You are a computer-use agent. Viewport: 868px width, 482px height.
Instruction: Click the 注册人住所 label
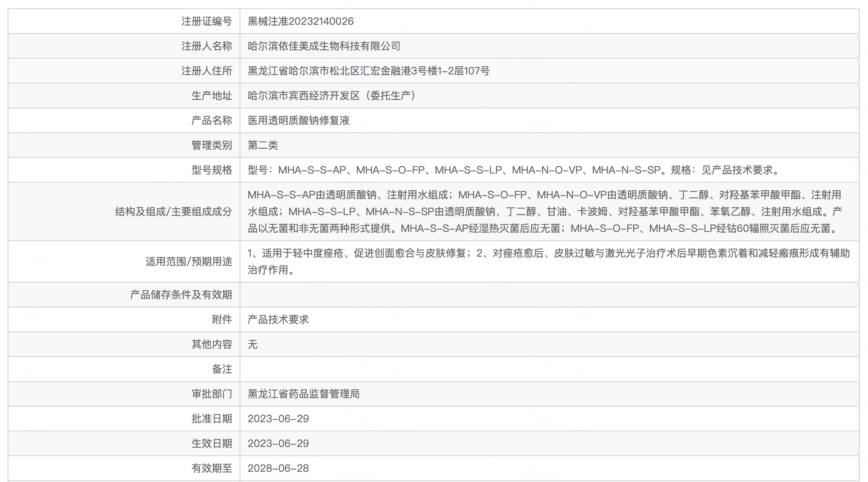coord(207,71)
